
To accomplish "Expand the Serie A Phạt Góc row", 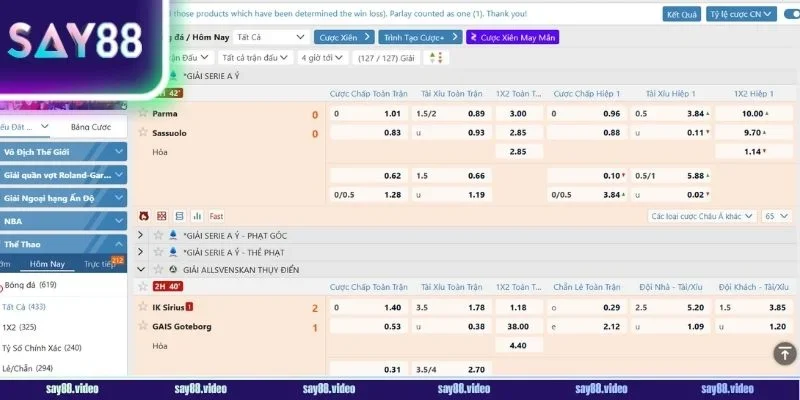I will click(141, 235).
